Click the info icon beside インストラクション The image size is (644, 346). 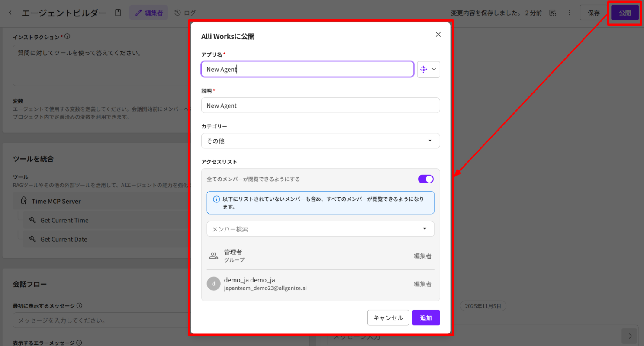click(x=68, y=37)
